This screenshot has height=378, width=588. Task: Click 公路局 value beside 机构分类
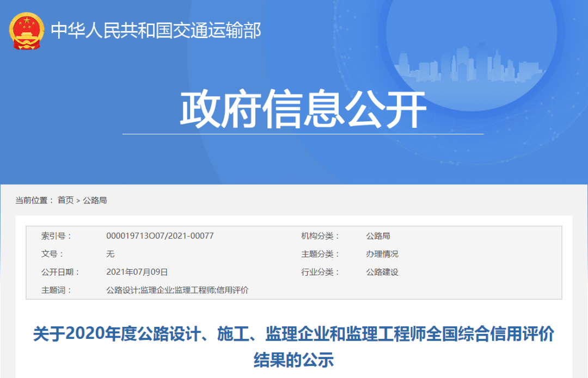378,236
